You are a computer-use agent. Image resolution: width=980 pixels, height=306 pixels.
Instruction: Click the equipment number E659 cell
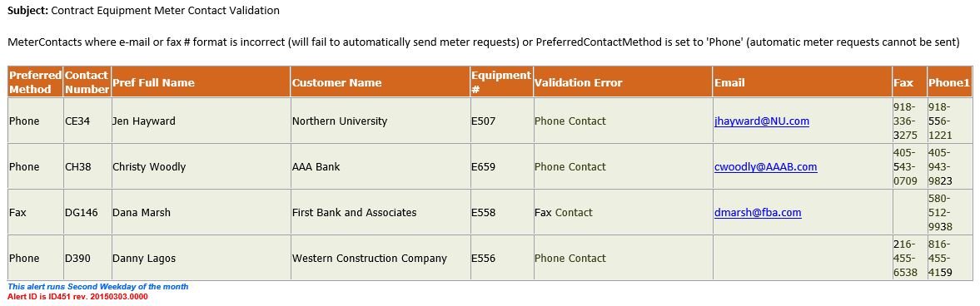(x=501, y=167)
